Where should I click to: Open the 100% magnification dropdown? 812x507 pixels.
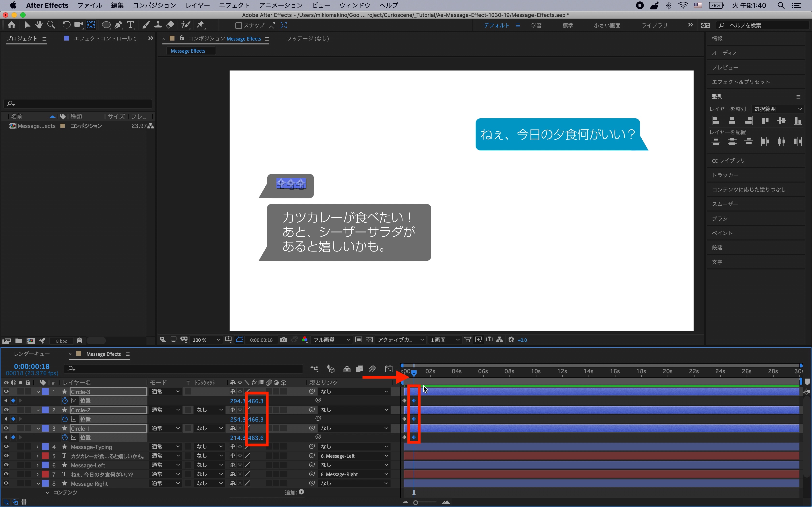206,340
